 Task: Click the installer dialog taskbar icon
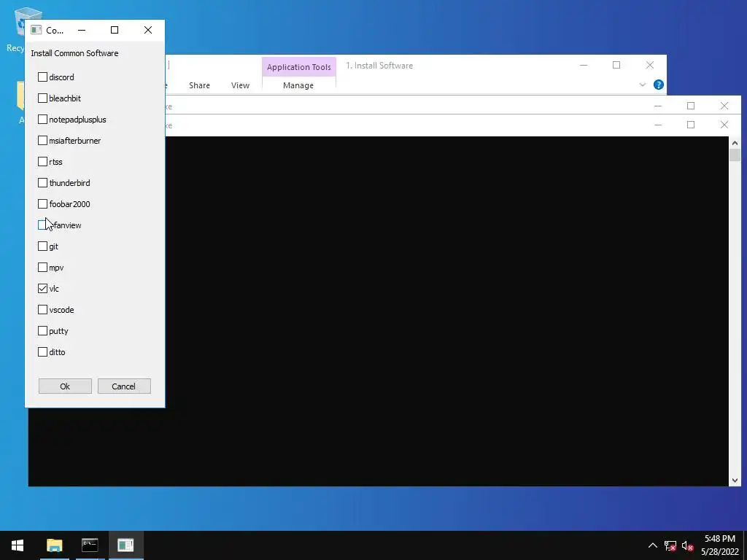point(125,545)
